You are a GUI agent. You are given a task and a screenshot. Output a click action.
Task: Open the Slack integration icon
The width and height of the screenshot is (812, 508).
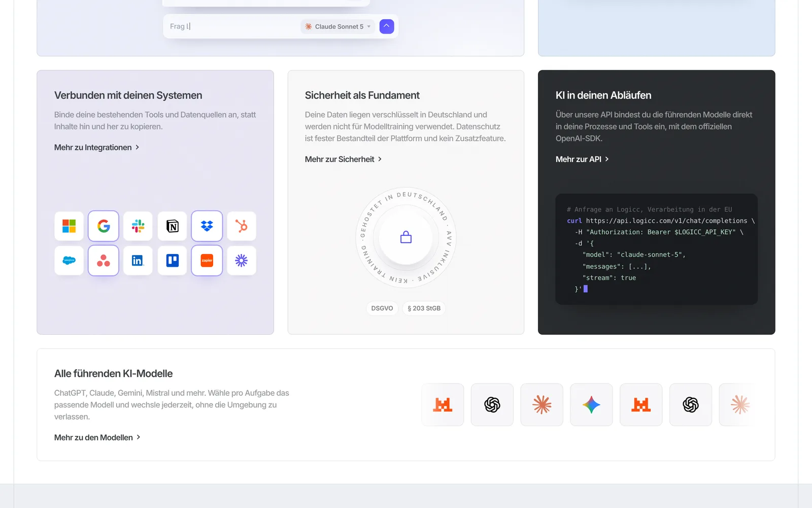(138, 226)
